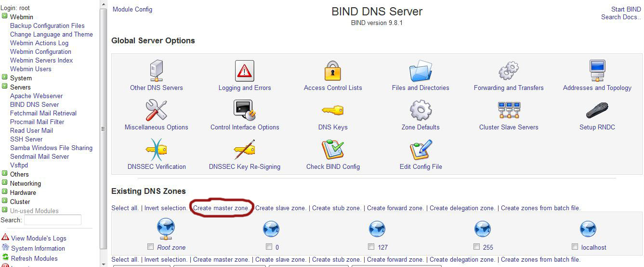
Task: Open the Other DNS Servers icon
Action: pos(157,71)
